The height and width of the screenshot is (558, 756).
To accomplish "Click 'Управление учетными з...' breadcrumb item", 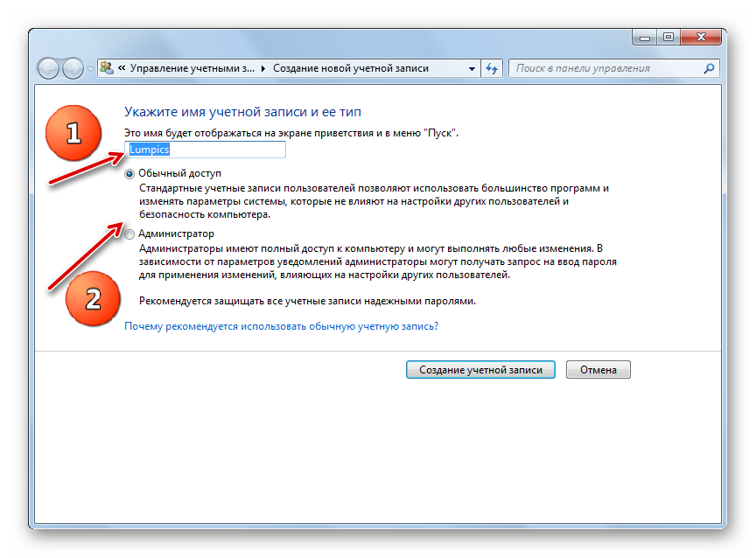I will click(192, 68).
